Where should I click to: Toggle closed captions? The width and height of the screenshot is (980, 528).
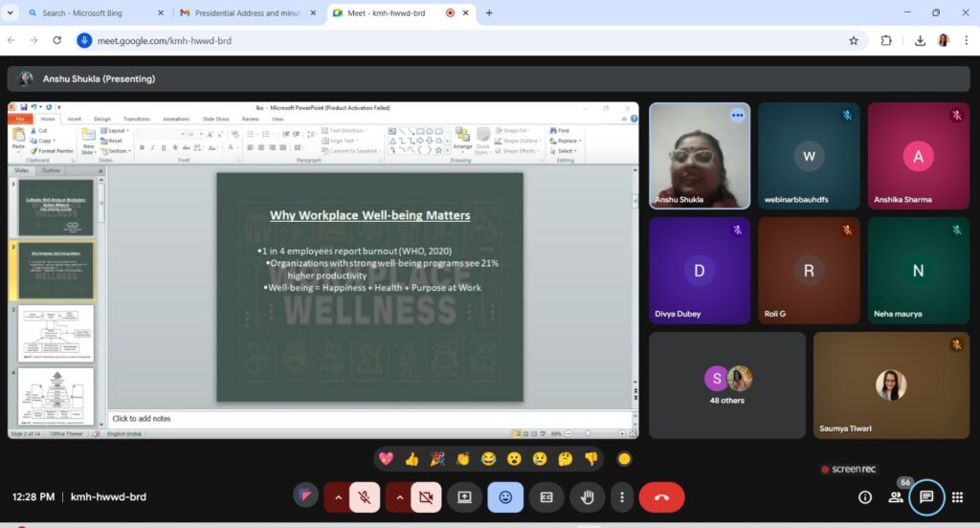[x=546, y=497]
